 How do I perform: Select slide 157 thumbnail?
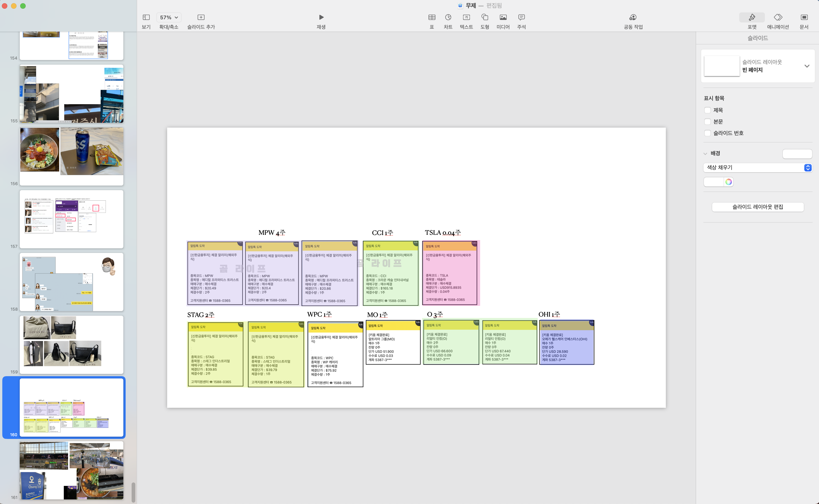(x=71, y=219)
